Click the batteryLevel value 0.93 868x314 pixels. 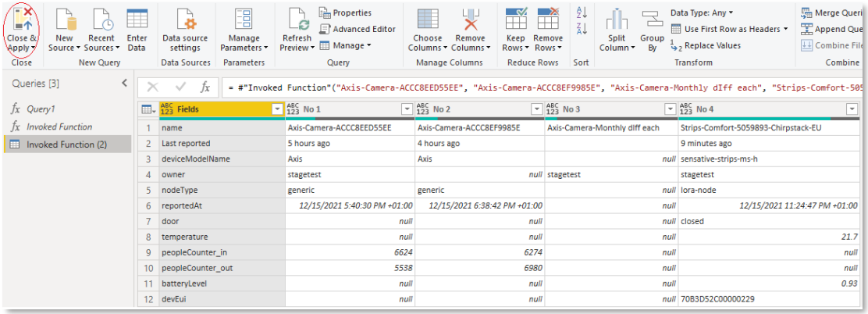pos(768,283)
